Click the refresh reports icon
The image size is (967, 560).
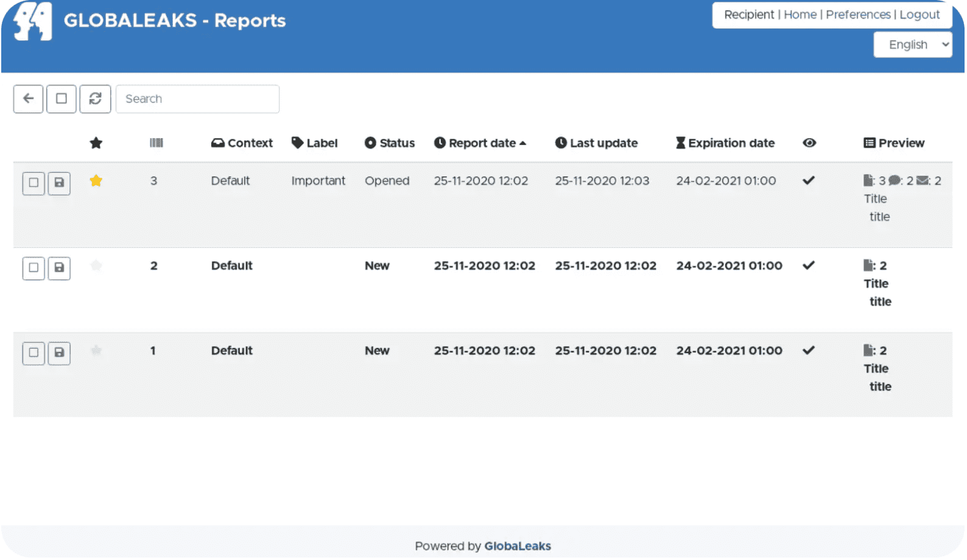tap(95, 99)
